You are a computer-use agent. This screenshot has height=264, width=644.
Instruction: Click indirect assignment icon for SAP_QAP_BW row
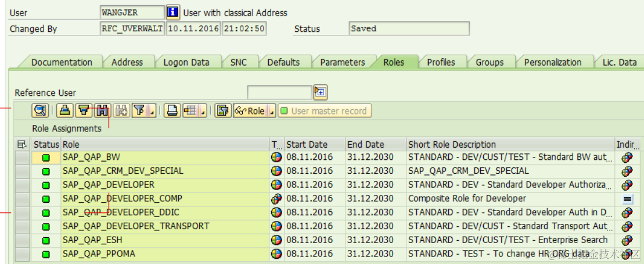point(627,158)
